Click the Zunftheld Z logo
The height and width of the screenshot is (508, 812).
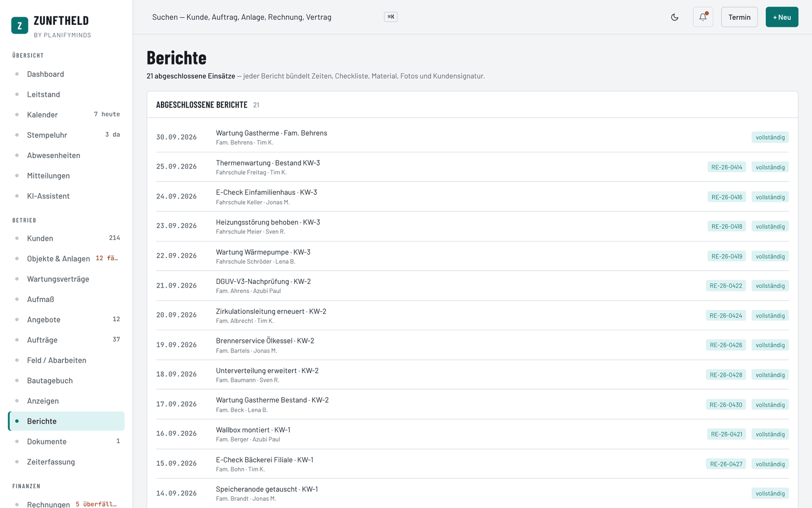click(20, 25)
